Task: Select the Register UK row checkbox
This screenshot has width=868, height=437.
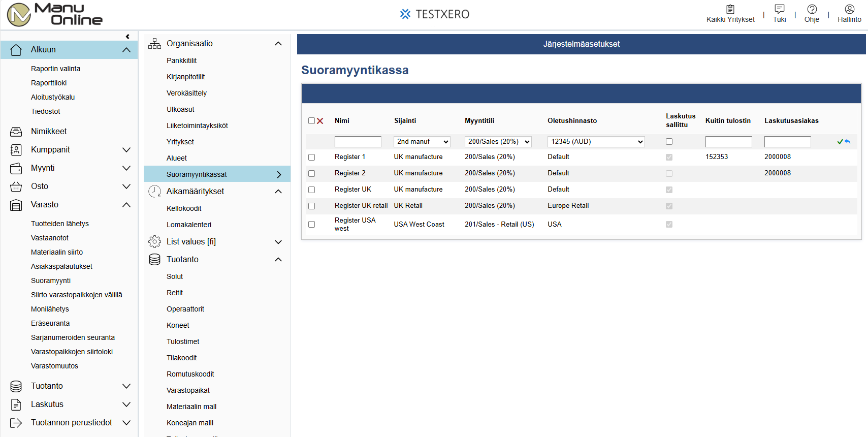Action: coord(312,190)
